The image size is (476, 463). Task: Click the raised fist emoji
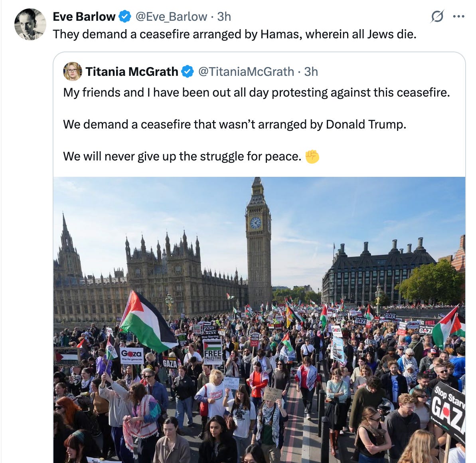(x=312, y=156)
